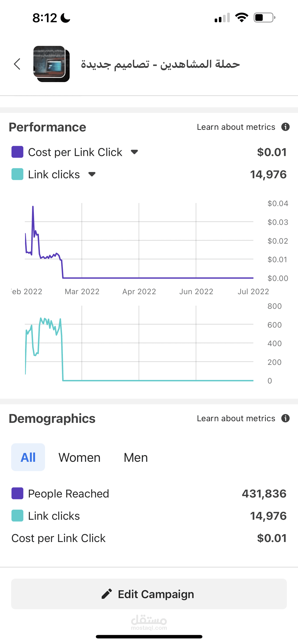Expand the Link clicks metric dropdown

click(92, 174)
